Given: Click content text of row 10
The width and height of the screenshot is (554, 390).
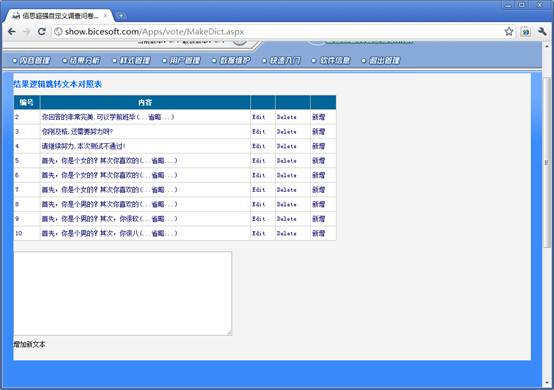Looking at the screenshot, I should 109,234.
